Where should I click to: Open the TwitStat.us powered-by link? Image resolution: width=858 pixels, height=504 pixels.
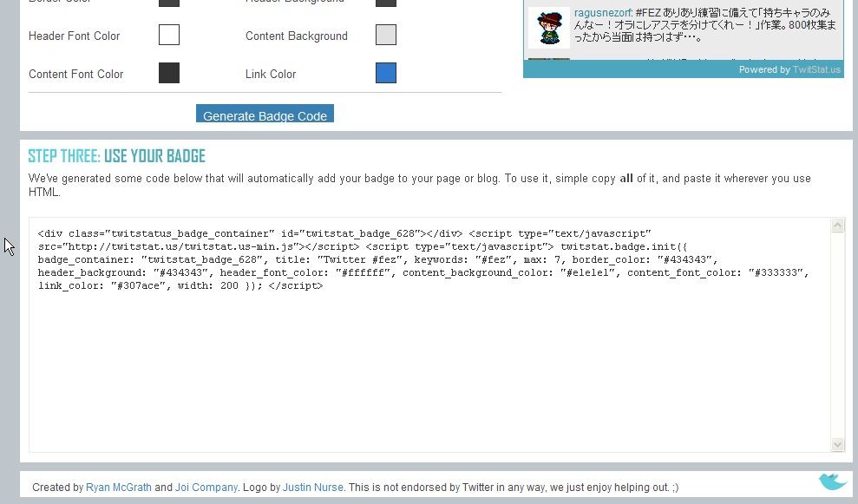pos(816,69)
